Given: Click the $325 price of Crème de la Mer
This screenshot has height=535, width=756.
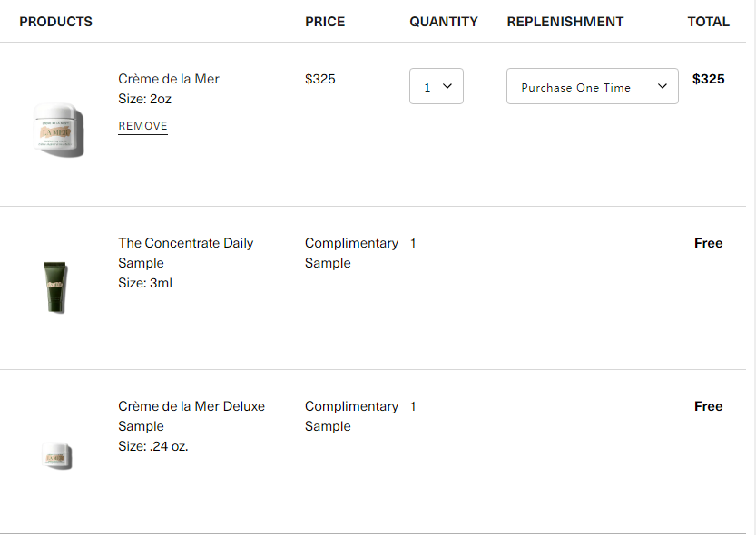Looking at the screenshot, I should click(x=320, y=79).
